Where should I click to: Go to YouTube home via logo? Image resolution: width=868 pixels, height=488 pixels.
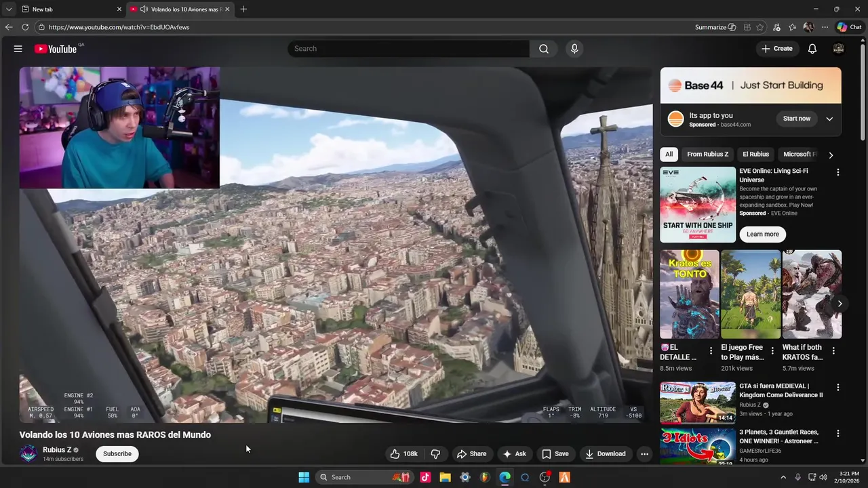pyautogui.click(x=56, y=49)
